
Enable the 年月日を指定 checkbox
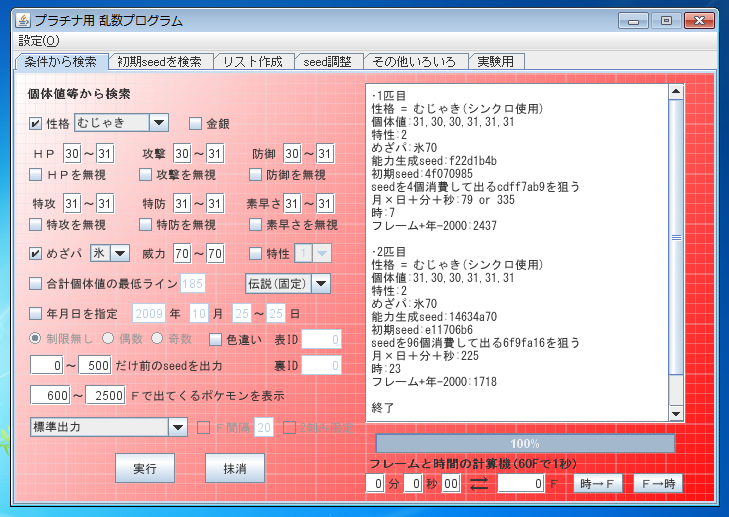pyautogui.click(x=35, y=314)
